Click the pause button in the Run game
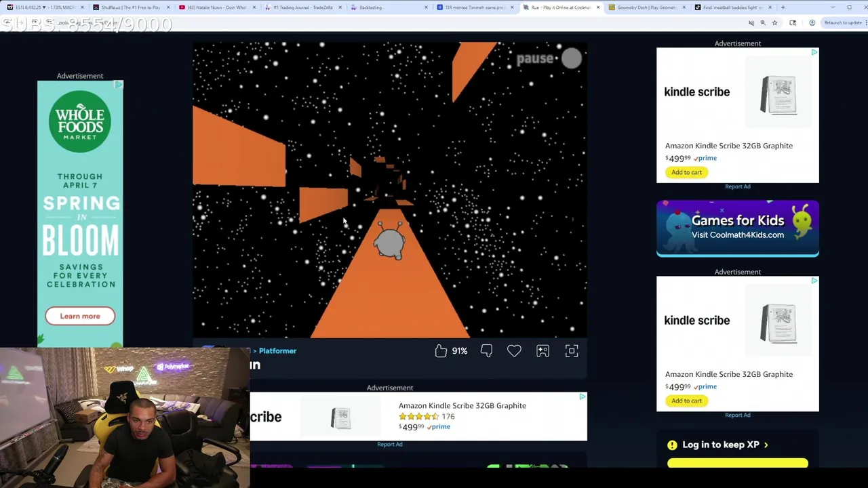The width and height of the screenshot is (868, 488). [549, 58]
